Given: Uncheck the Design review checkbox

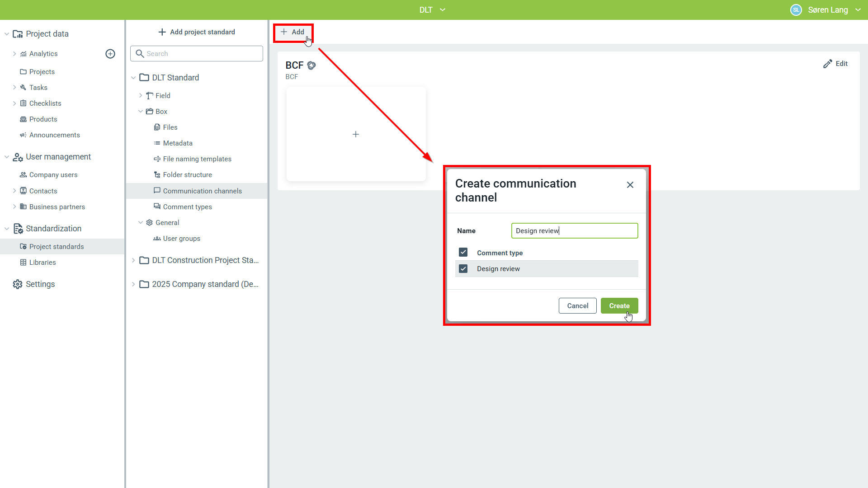Looking at the screenshot, I should [463, 269].
